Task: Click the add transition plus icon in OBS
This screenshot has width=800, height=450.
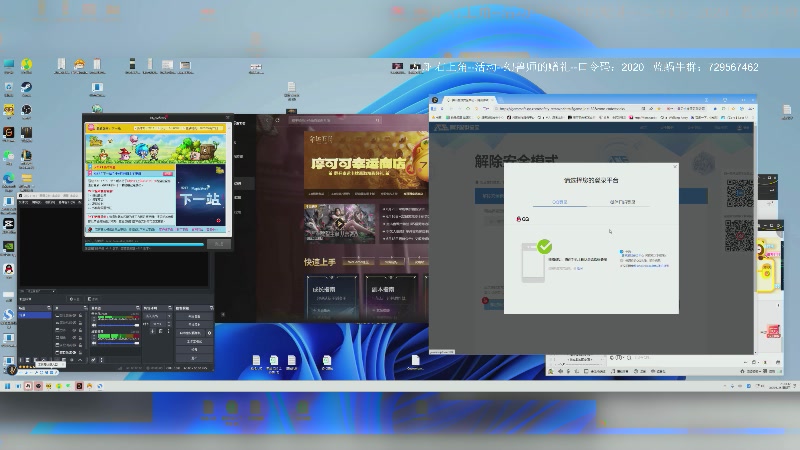Action: click(x=153, y=331)
